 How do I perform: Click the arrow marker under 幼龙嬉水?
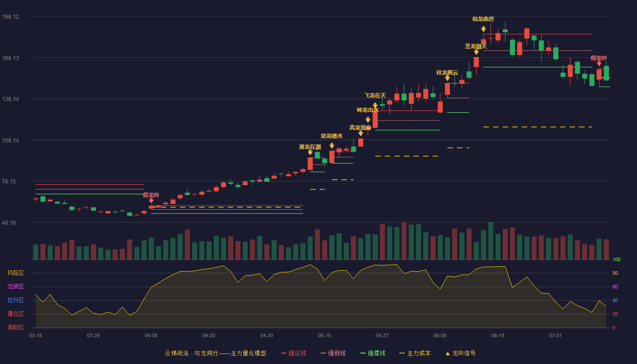(332, 146)
